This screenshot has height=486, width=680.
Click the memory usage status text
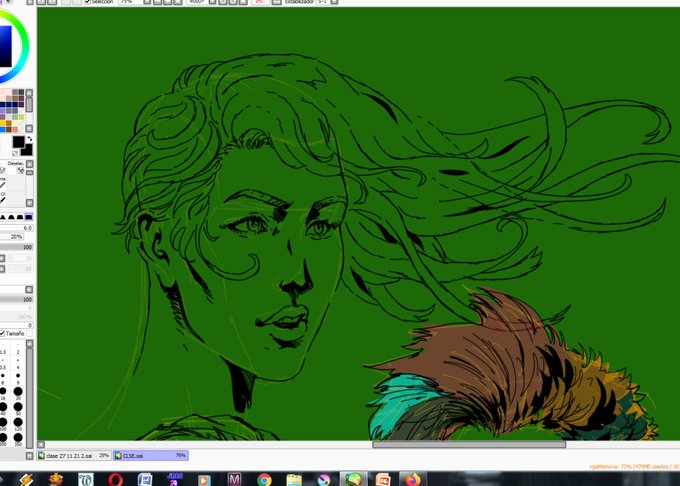pyautogui.click(x=634, y=466)
